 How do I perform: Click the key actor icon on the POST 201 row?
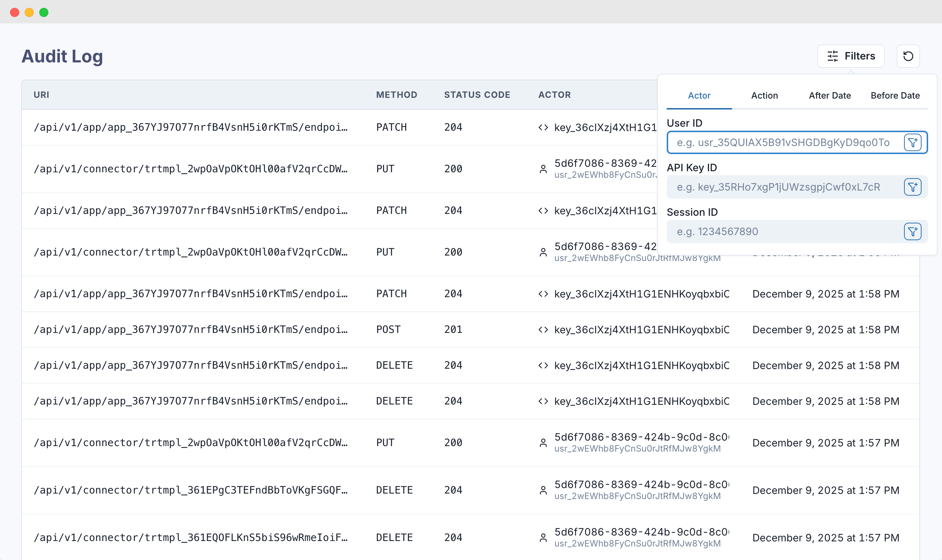click(543, 329)
